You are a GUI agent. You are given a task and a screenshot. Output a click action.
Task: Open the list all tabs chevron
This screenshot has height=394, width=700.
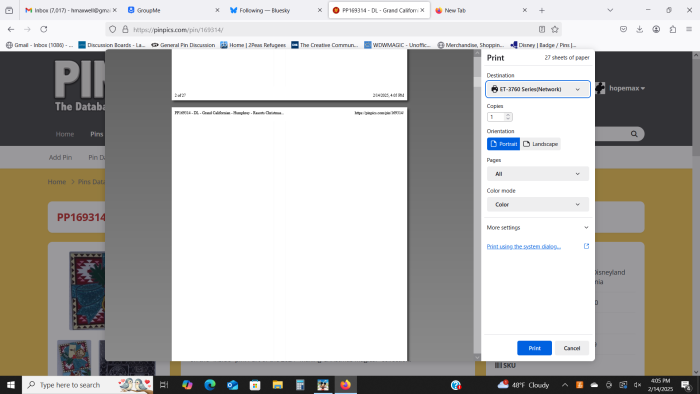(610, 10)
